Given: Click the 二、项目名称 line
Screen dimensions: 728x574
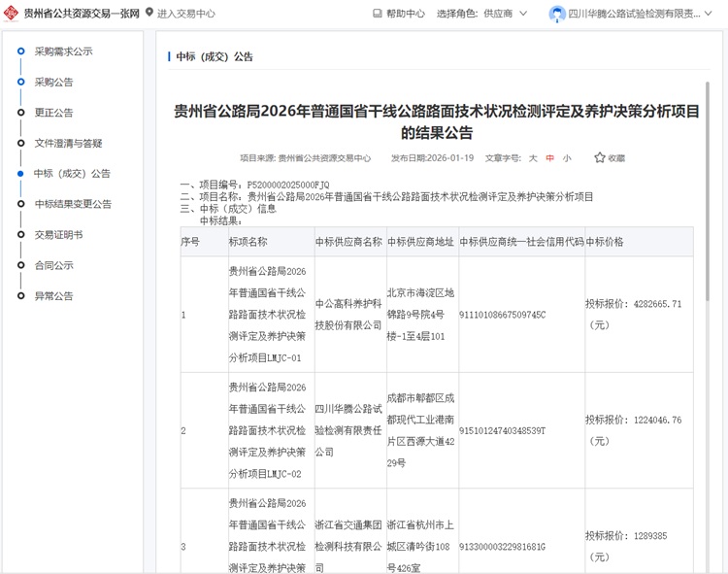Looking at the screenshot, I should pyautogui.click(x=386, y=197).
